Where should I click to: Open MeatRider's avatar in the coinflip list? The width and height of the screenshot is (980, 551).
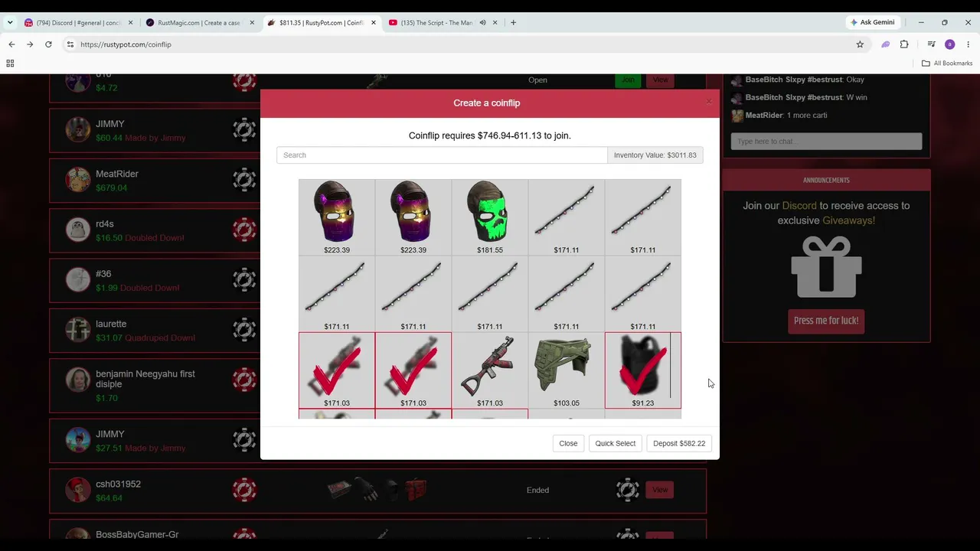click(x=77, y=180)
